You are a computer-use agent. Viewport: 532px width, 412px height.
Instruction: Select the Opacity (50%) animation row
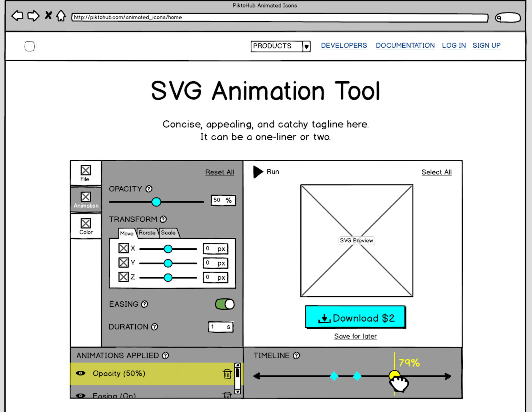153,374
